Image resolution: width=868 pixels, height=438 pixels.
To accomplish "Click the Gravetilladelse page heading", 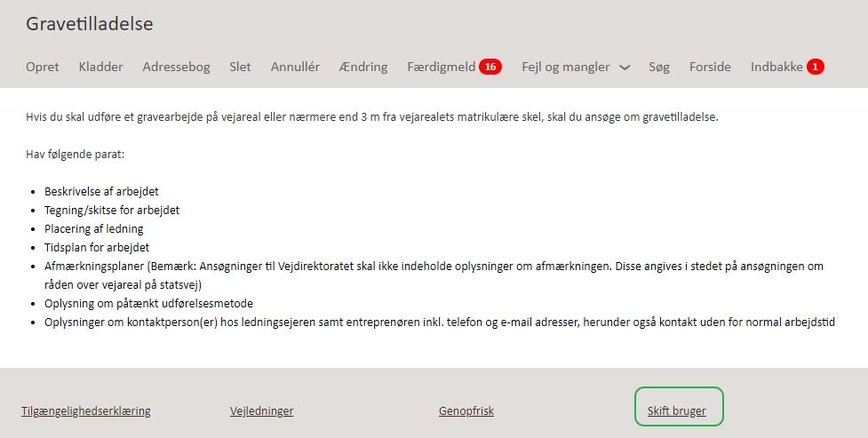I will tap(90, 24).
